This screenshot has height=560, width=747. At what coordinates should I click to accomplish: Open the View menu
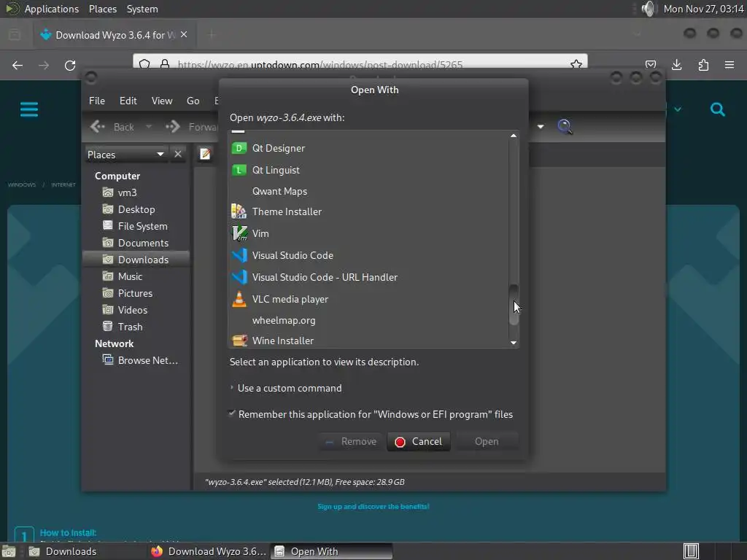tap(161, 101)
